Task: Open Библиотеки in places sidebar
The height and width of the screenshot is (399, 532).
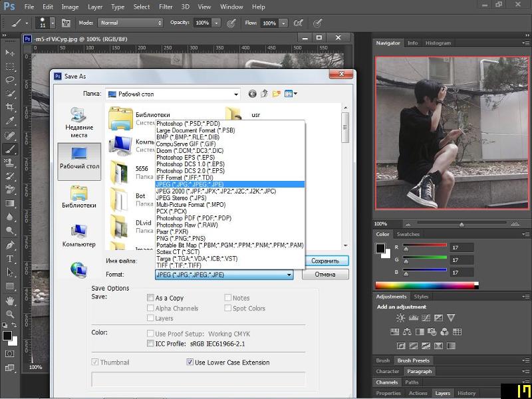Action: [79, 197]
